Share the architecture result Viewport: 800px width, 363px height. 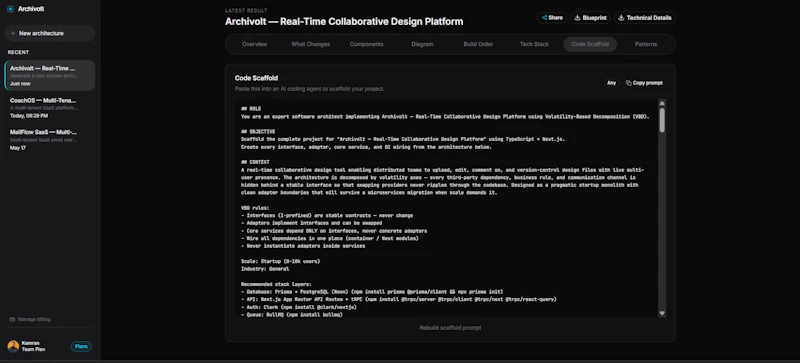click(552, 17)
